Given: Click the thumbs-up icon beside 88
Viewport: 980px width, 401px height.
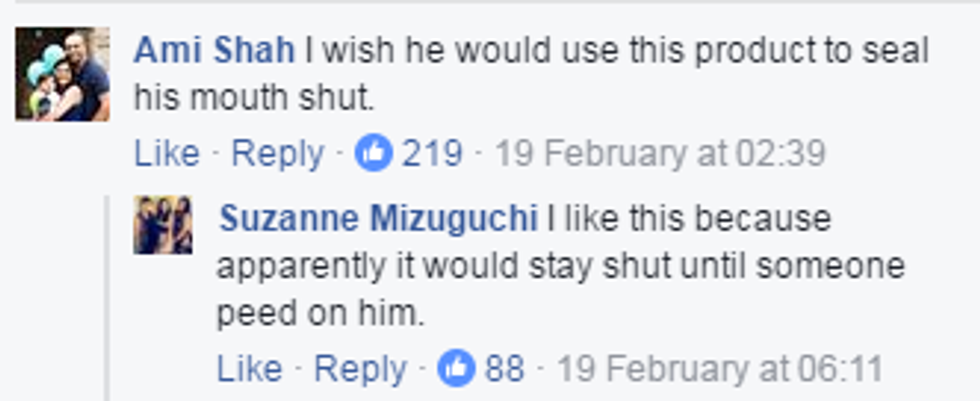Looking at the screenshot, I should (457, 369).
